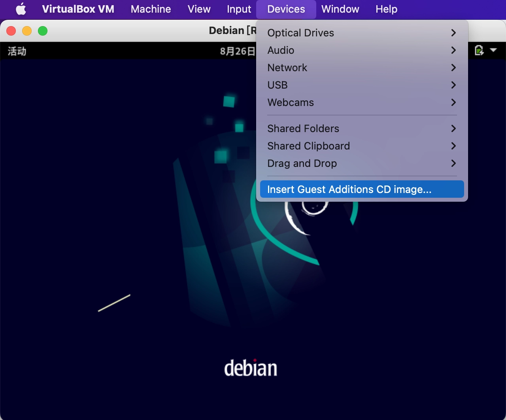Expand the Webcams submenu
Image resolution: width=506 pixels, height=420 pixels.
coord(362,102)
